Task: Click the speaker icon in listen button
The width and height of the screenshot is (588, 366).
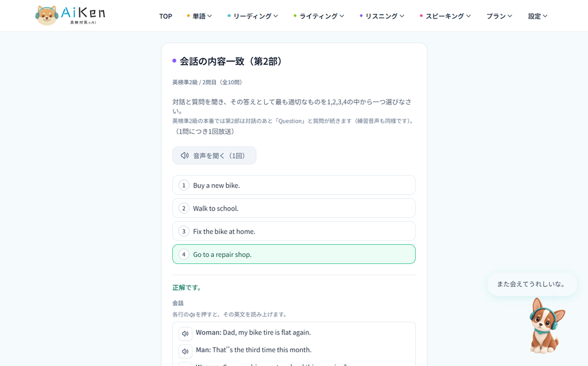Action: click(184, 155)
